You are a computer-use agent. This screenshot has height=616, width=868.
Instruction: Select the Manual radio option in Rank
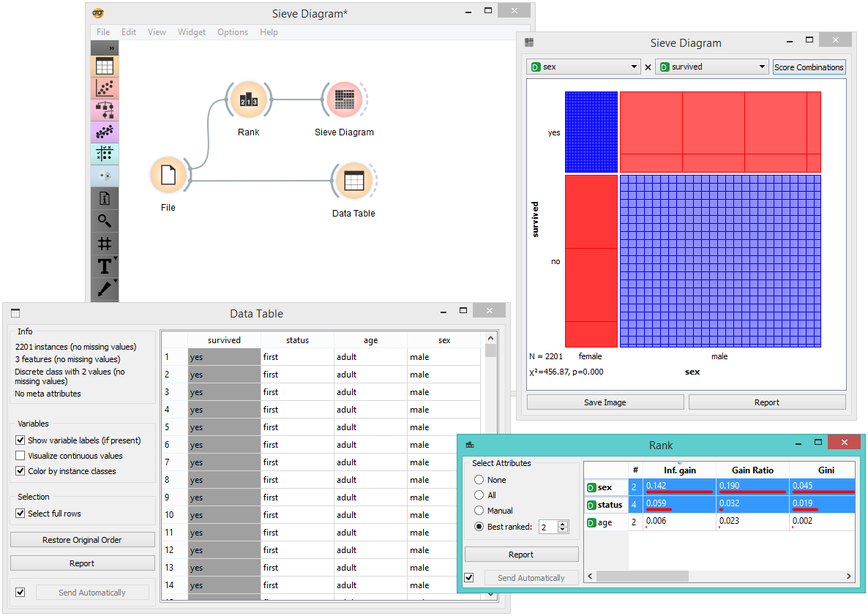click(479, 511)
